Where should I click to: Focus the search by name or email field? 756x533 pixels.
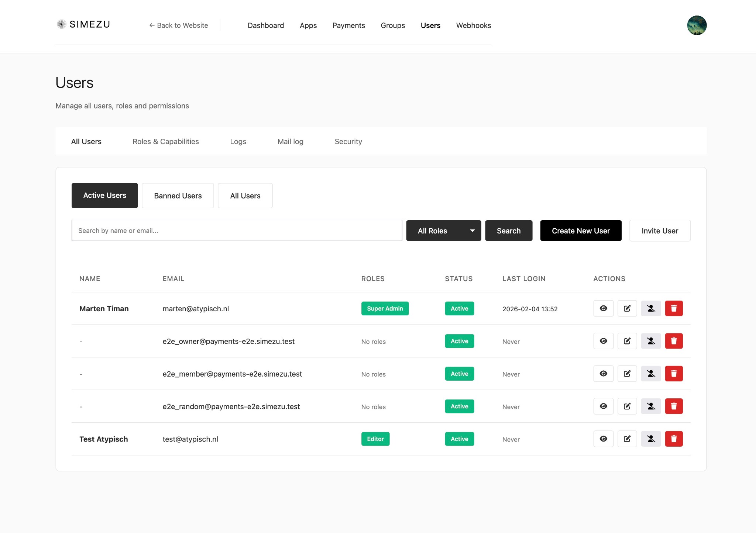[237, 231]
